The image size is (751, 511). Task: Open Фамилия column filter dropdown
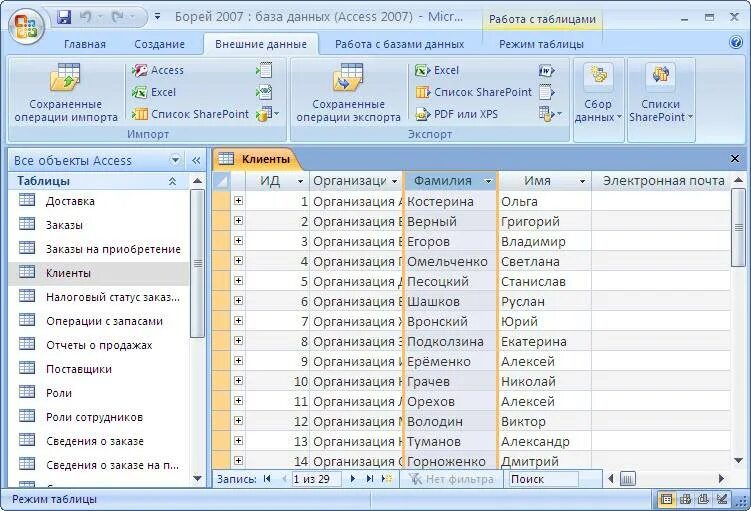click(488, 181)
